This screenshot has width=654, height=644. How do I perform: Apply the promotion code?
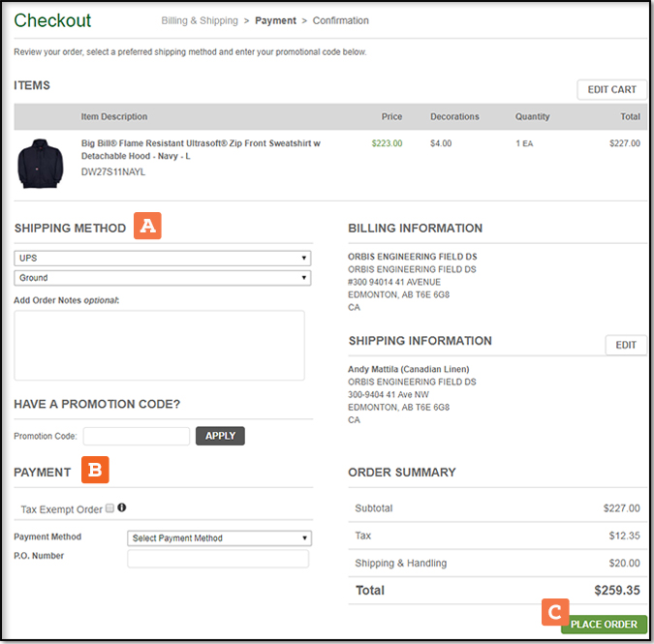click(220, 436)
